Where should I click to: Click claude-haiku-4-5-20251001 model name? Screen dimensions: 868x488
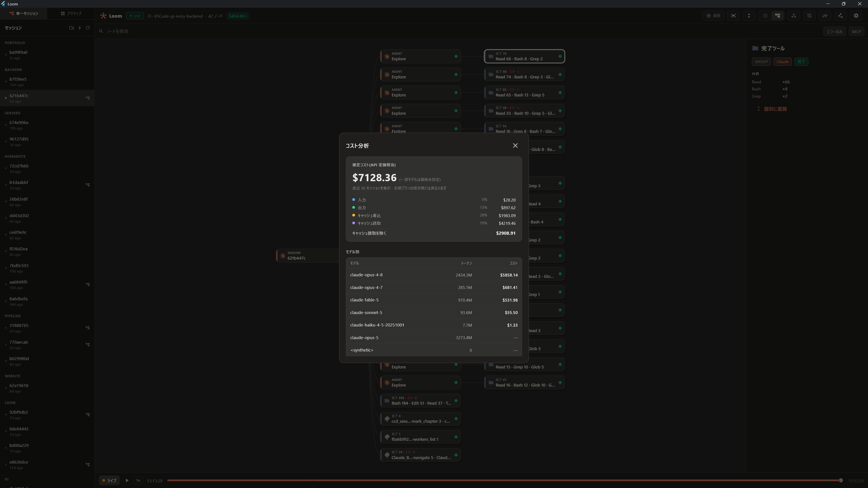tap(377, 325)
